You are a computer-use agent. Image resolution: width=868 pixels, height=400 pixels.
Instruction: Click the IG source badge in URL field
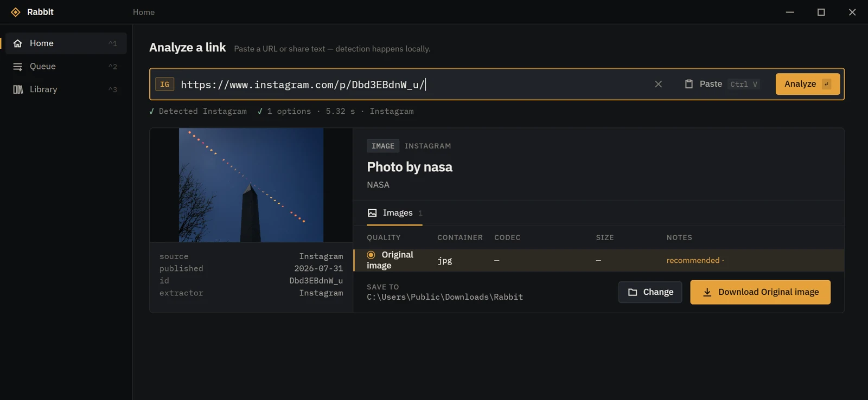(165, 84)
